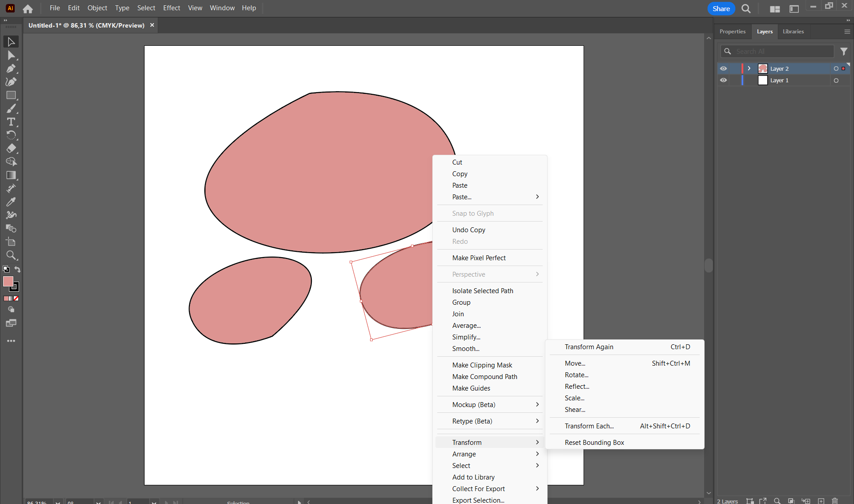
Task: Select the Zoom tool in toolbar
Action: (x=11, y=255)
